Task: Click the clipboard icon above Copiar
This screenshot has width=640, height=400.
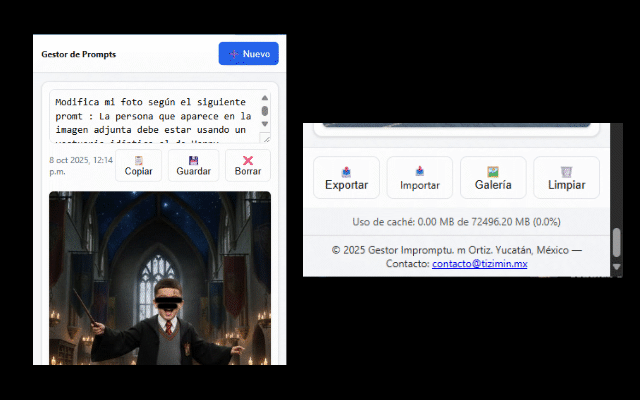Action: coord(138,160)
